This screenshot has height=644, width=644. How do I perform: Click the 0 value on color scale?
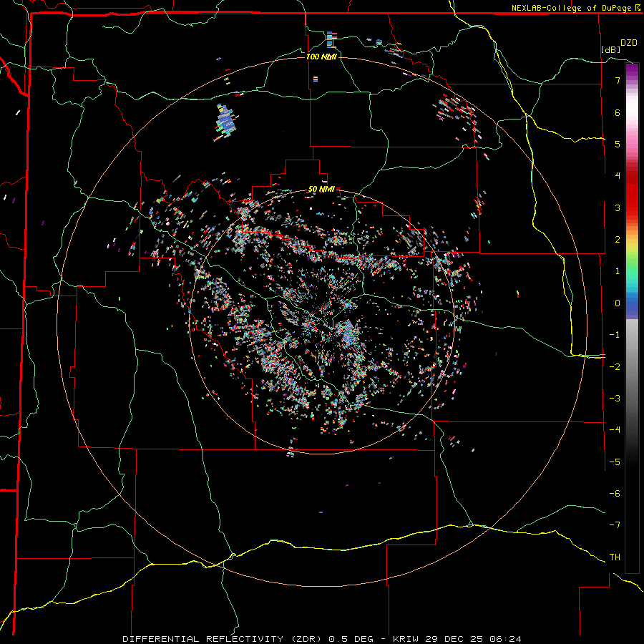(618, 303)
